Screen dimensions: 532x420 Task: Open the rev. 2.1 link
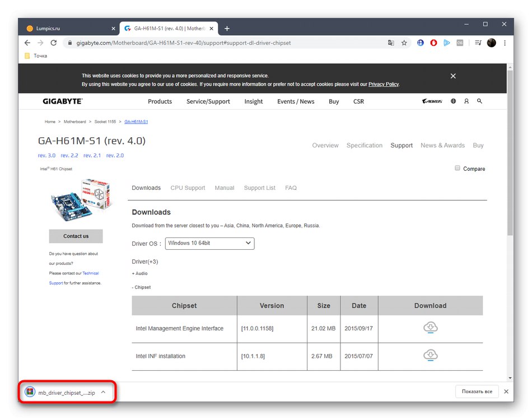pyautogui.click(x=92, y=155)
